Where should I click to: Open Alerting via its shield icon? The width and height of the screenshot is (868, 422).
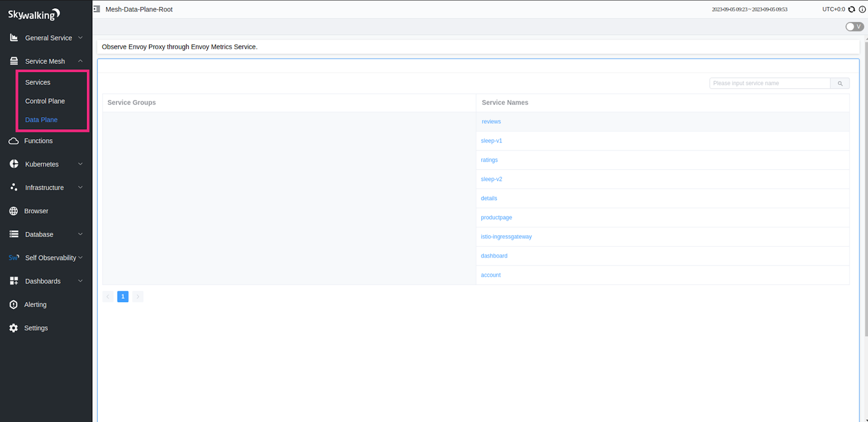point(14,305)
